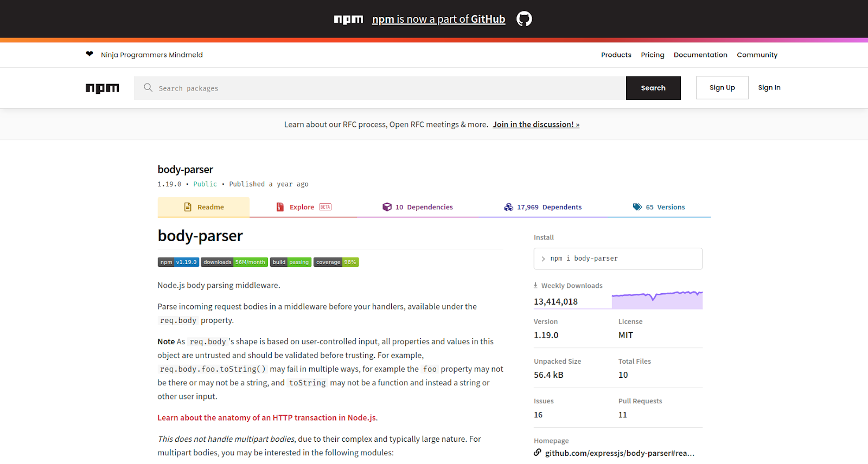Click the homepage link chain icon

(538, 453)
